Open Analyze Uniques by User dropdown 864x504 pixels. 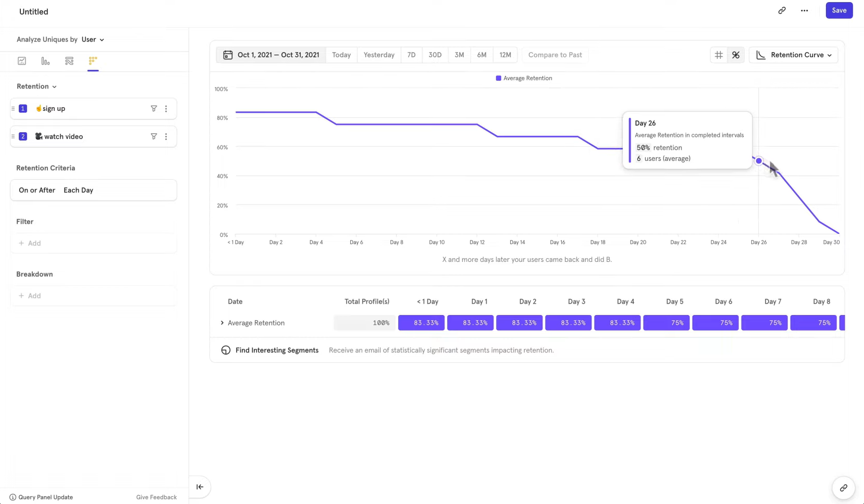93,40
